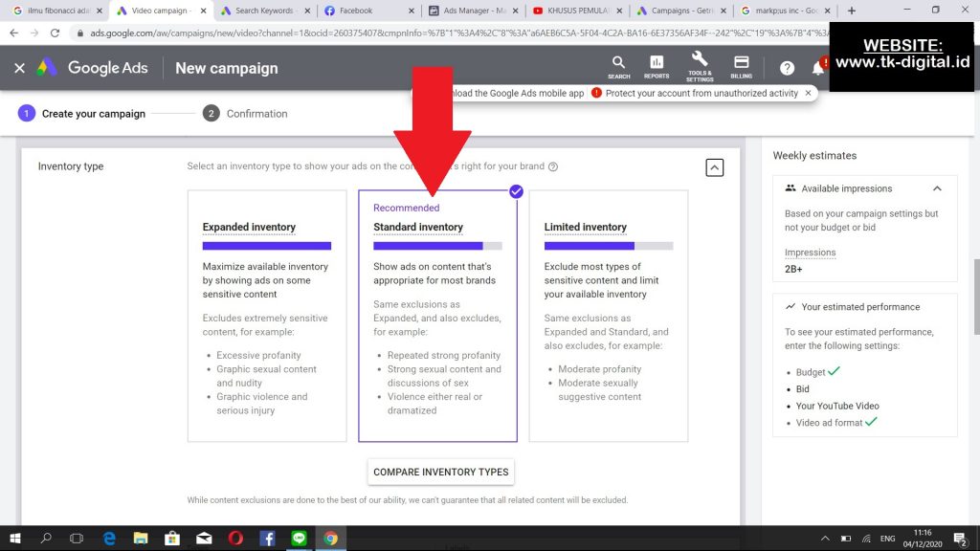This screenshot has height=551, width=980.
Task: Choose the Limited inventory option
Action: 608,316
